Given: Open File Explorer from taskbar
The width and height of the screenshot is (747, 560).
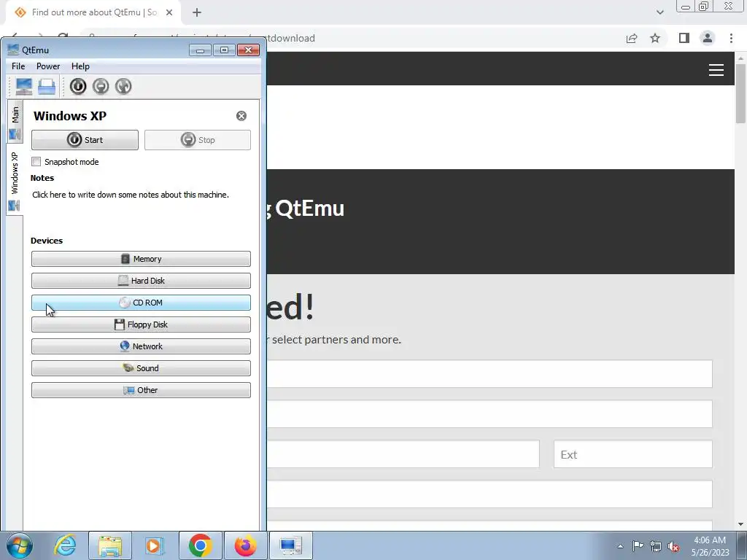Looking at the screenshot, I should (110, 545).
